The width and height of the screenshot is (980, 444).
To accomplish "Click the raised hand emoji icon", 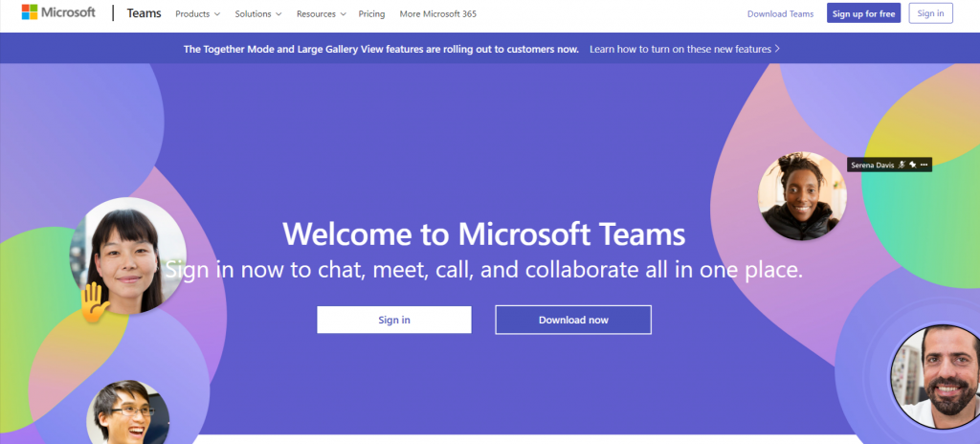I will [x=95, y=302].
